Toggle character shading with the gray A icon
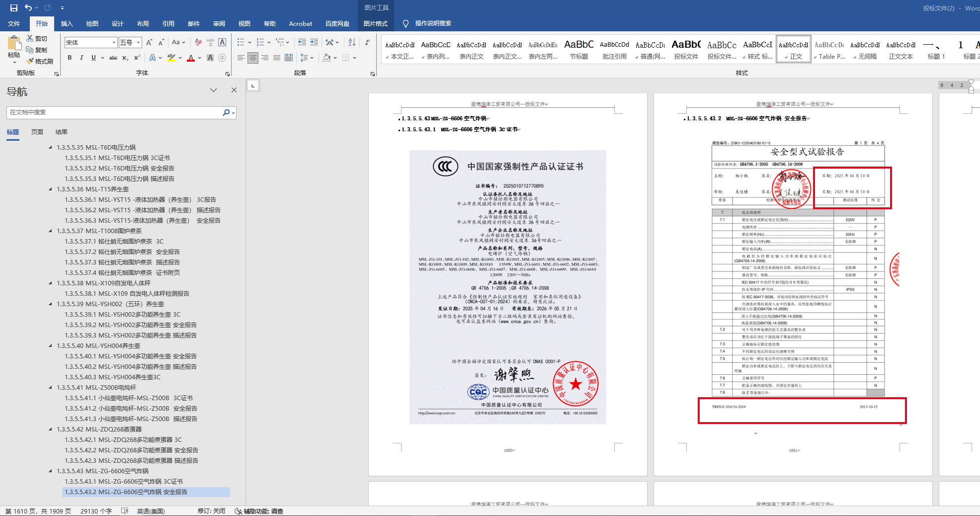This screenshot has height=516, width=980. click(210, 58)
